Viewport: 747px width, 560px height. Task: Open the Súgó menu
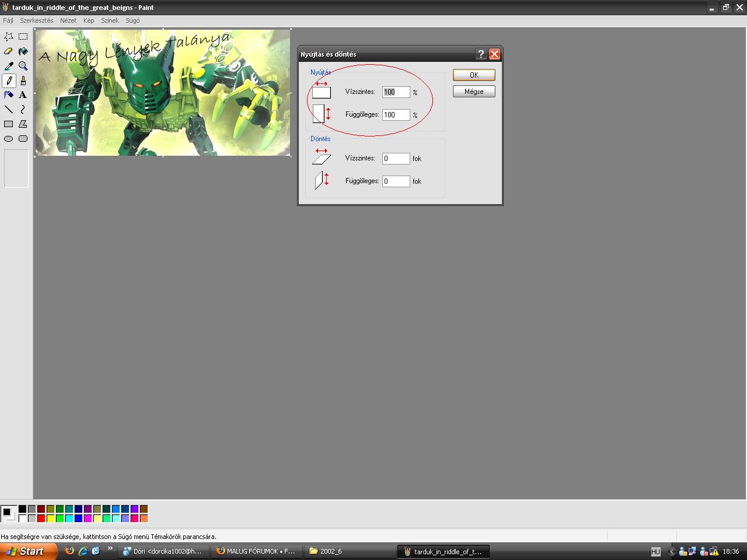click(132, 20)
